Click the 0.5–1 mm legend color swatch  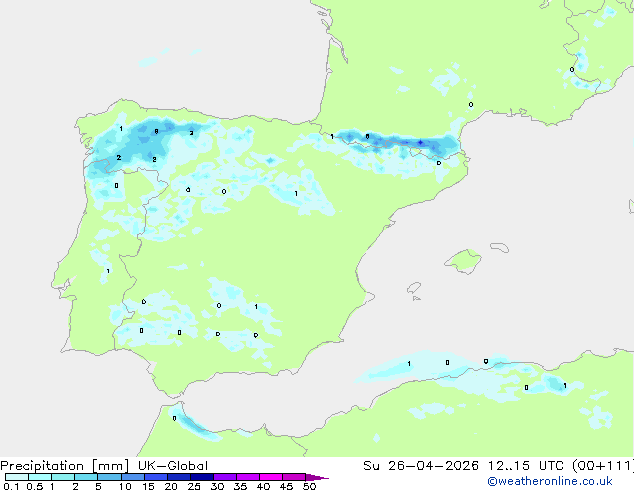point(40,477)
